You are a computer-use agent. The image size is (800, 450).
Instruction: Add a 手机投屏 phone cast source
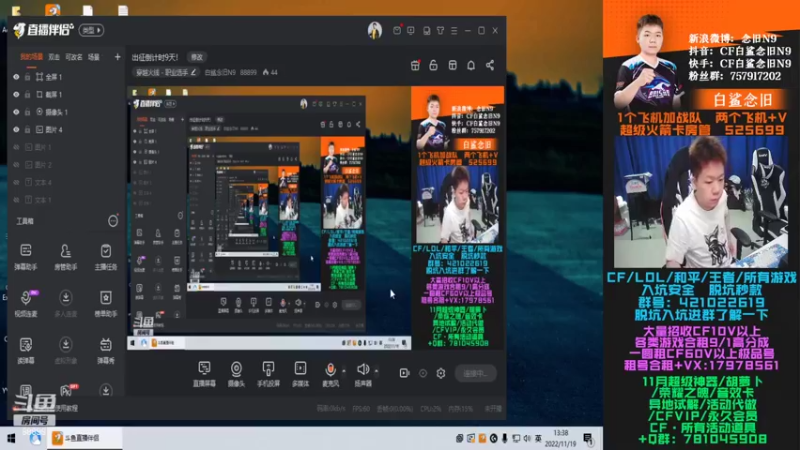pyautogui.click(x=268, y=373)
